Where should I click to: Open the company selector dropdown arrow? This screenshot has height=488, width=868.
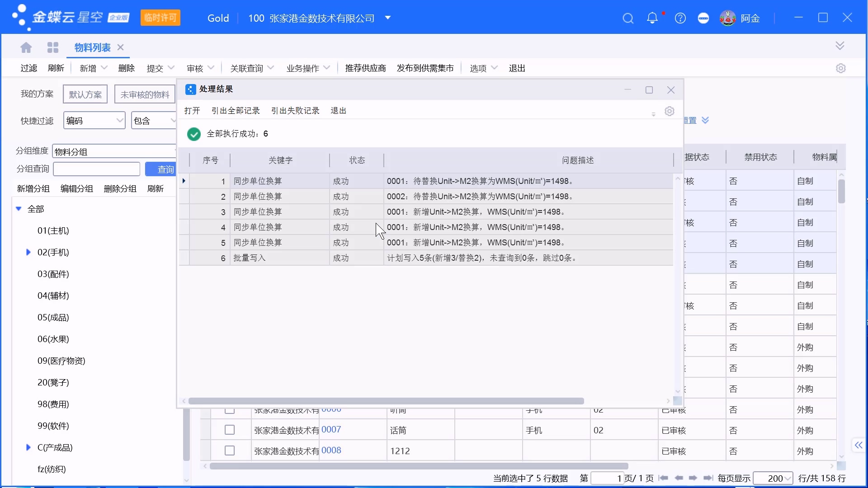click(x=387, y=18)
